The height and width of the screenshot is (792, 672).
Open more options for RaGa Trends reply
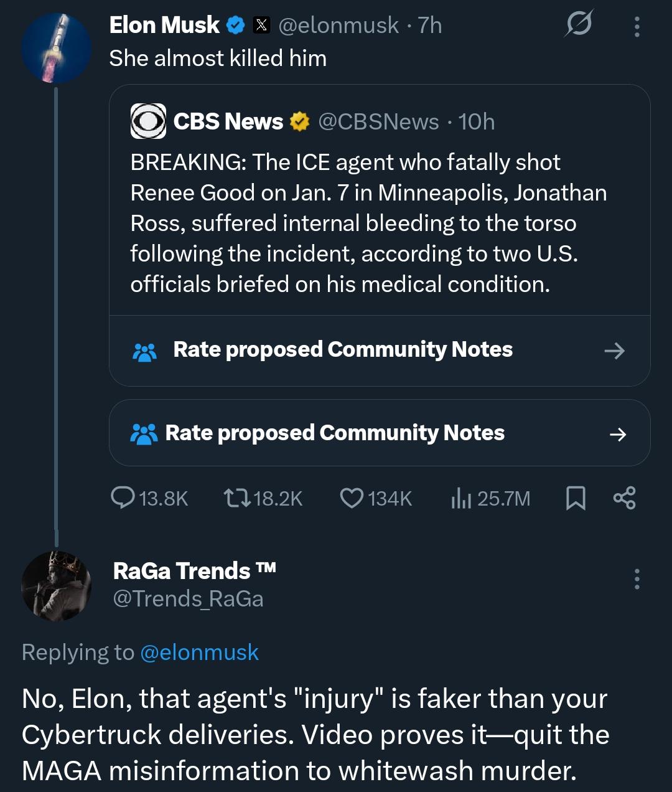pyautogui.click(x=637, y=579)
